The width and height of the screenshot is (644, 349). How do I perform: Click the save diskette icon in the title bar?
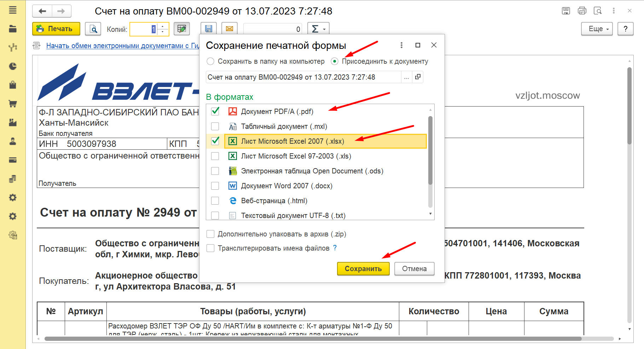click(x=566, y=11)
